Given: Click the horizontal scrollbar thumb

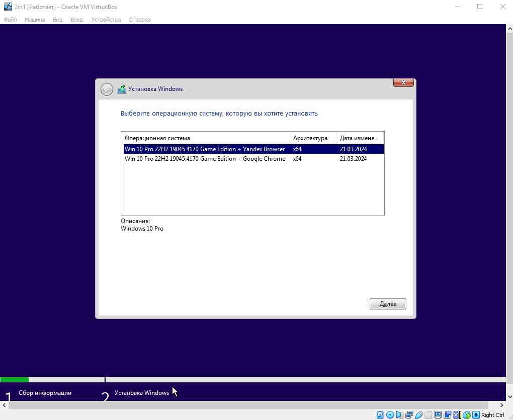Looking at the screenshot, I should tap(248, 405).
